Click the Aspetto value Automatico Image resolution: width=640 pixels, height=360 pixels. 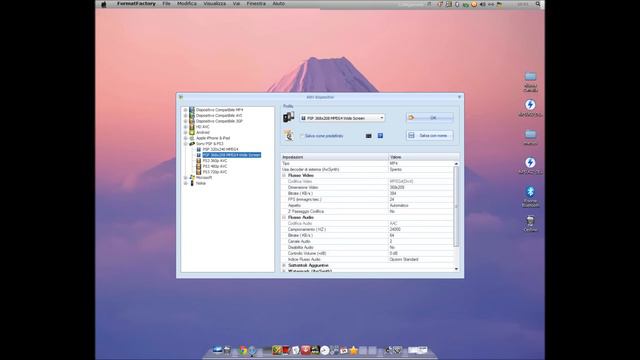point(420,205)
